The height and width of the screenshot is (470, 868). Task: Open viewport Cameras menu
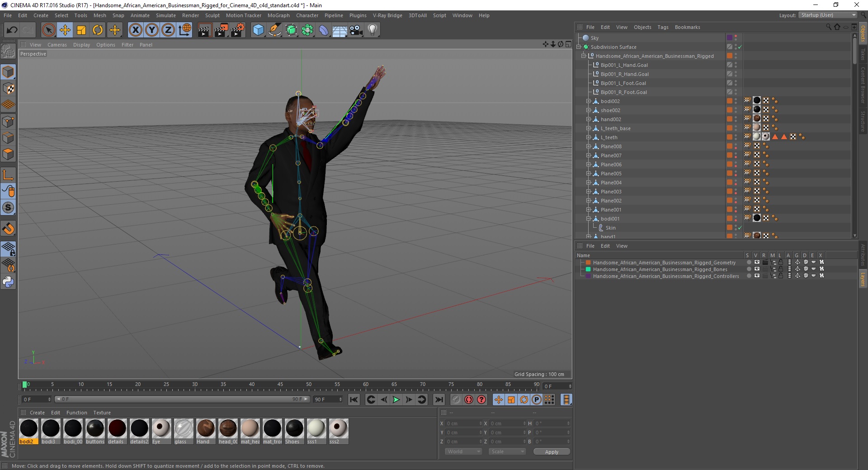coord(57,45)
